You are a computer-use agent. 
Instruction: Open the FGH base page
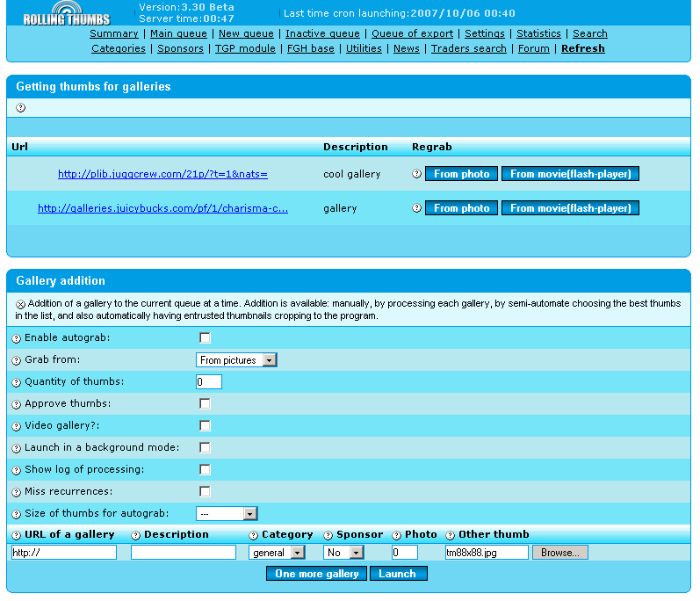310,48
